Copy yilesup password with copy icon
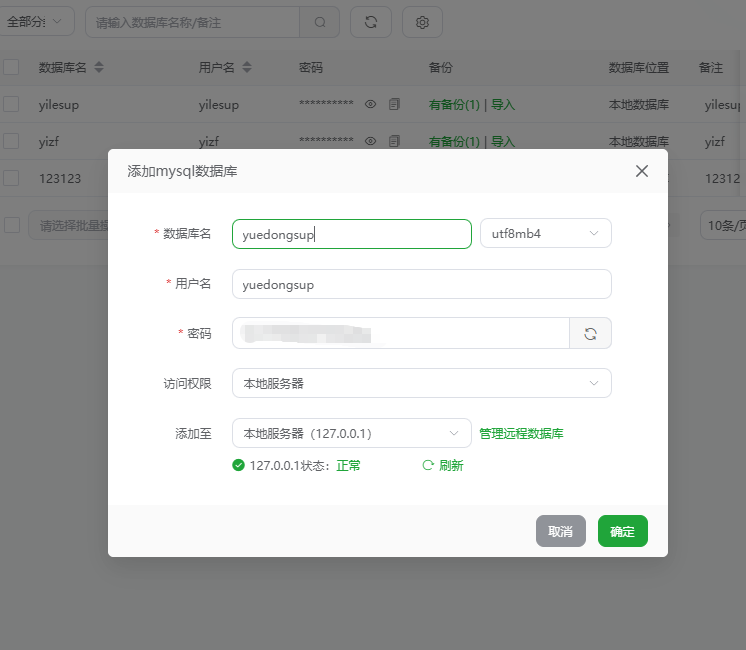Viewport: 746px width, 650px height. [x=394, y=104]
